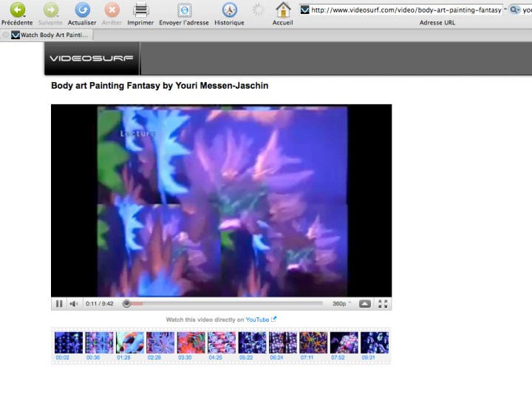Open the video player fullscreen icon
This screenshot has height=398, width=532.
coord(383,303)
